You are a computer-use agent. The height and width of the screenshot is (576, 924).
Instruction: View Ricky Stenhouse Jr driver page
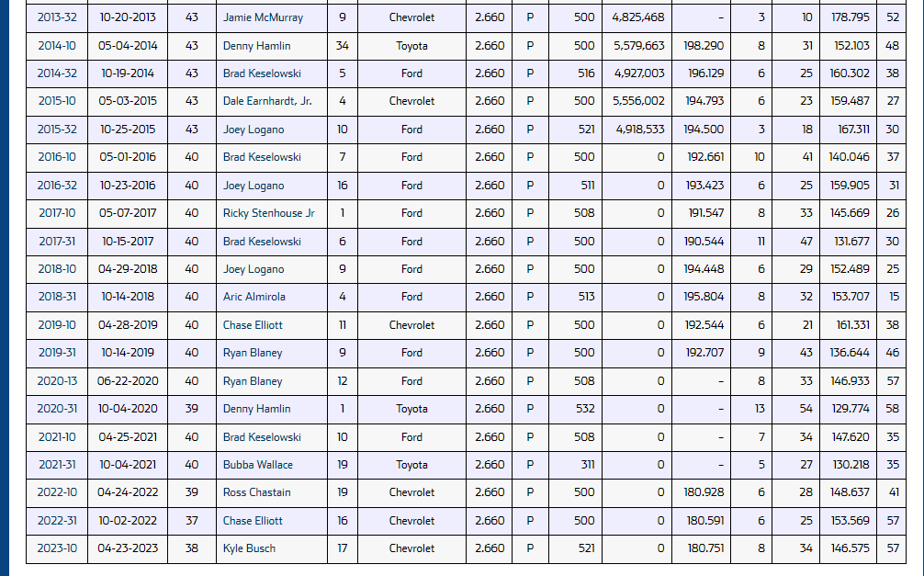pyautogui.click(x=268, y=213)
